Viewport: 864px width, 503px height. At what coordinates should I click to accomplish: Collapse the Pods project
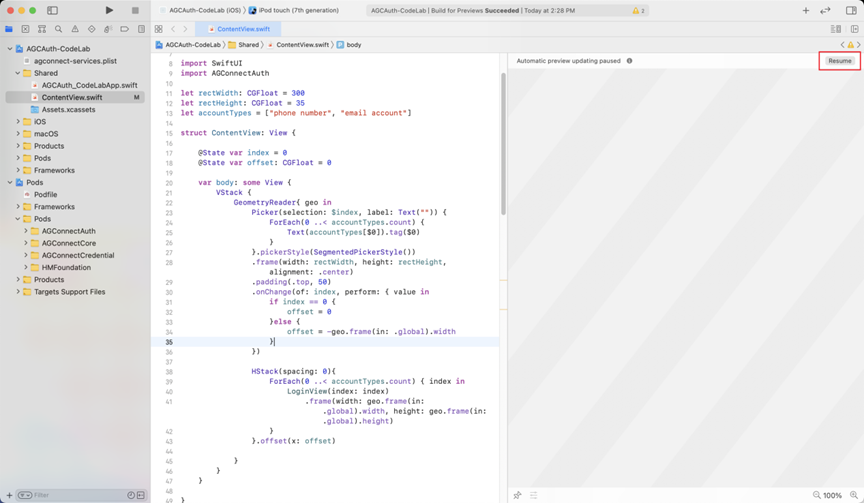point(10,182)
